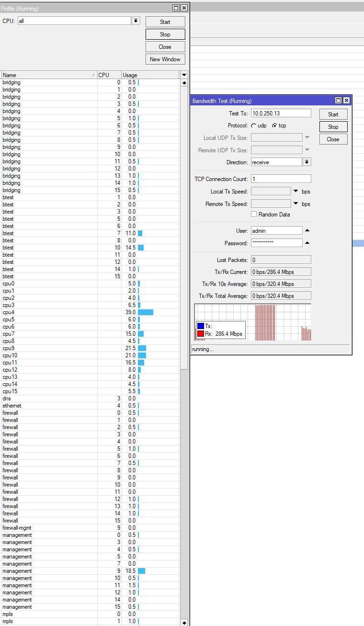Click the scroll down arrow in Profile list
Image resolution: width=364 pixels, height=626 pixels.
click(184, 622)
